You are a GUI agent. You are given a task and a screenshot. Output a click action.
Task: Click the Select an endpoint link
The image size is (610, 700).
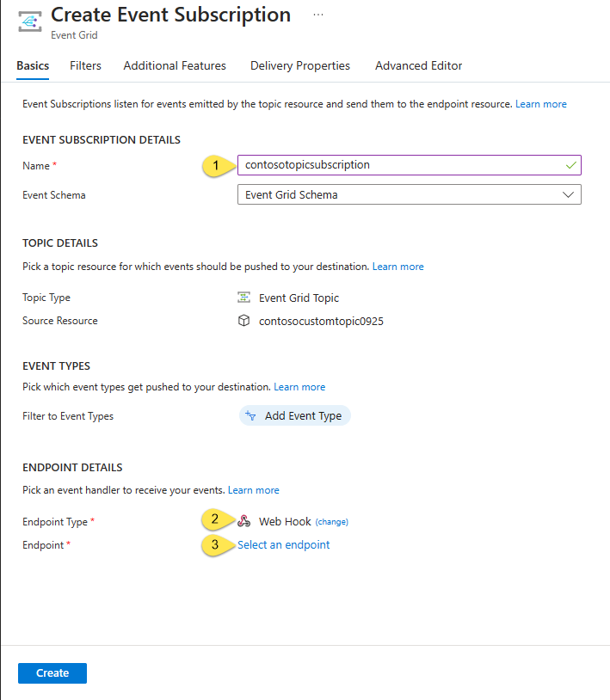pyautogui.click(x=284, y=544)
